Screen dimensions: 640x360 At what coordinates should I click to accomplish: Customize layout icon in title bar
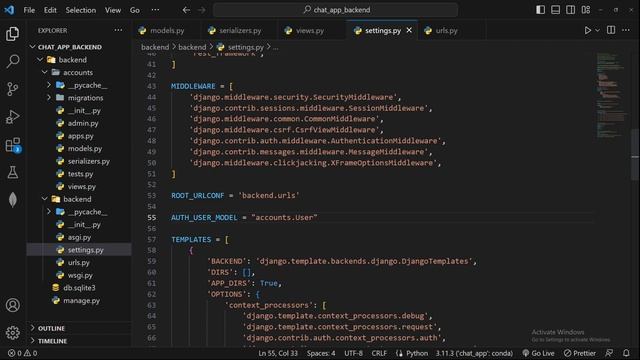(x=586, y=10)
